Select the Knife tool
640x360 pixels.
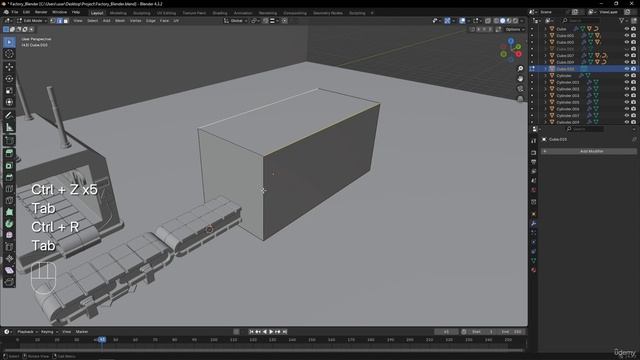(x=9, y=200)
